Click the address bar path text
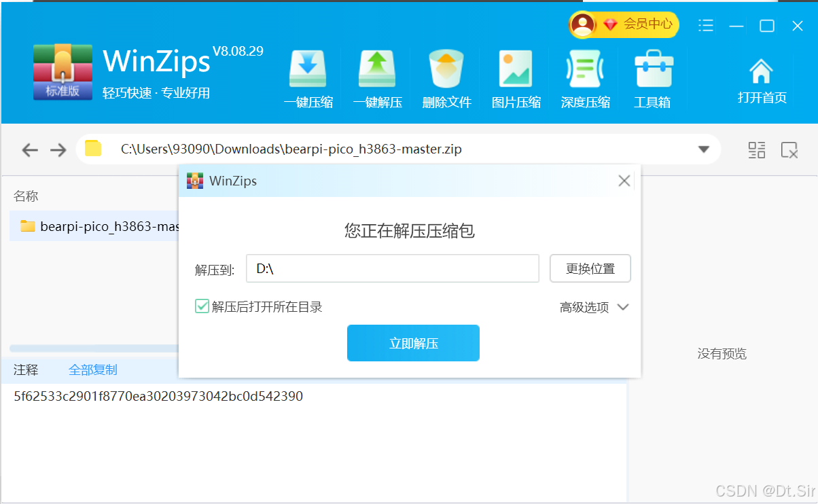 291,149
